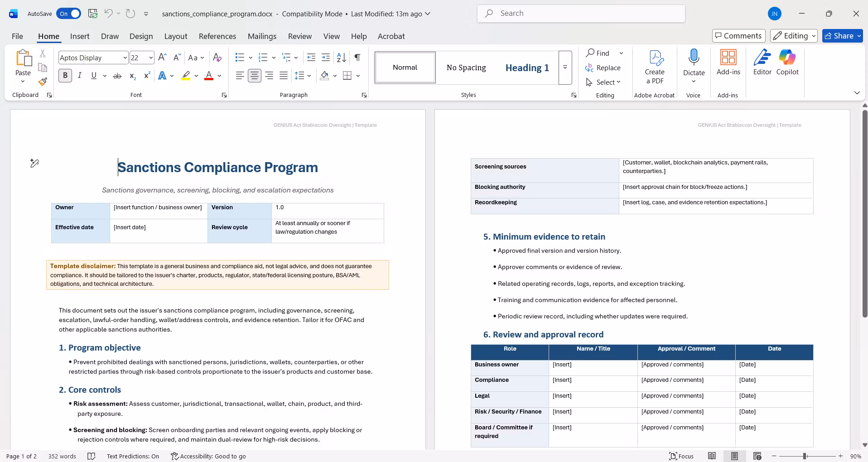This screenshot has height=462, width=868.
Task: Apply strikethrough formatting
Action: coord(117,76)
